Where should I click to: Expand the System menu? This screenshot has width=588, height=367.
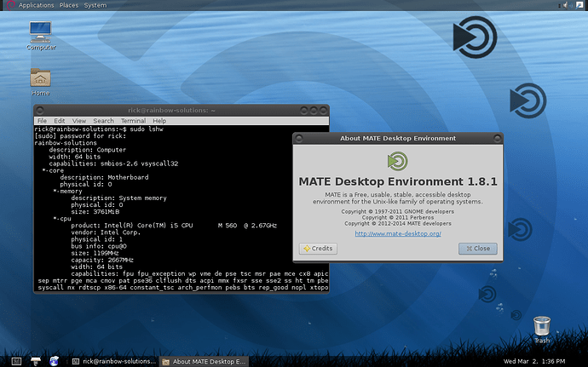(x=95, y=5)
